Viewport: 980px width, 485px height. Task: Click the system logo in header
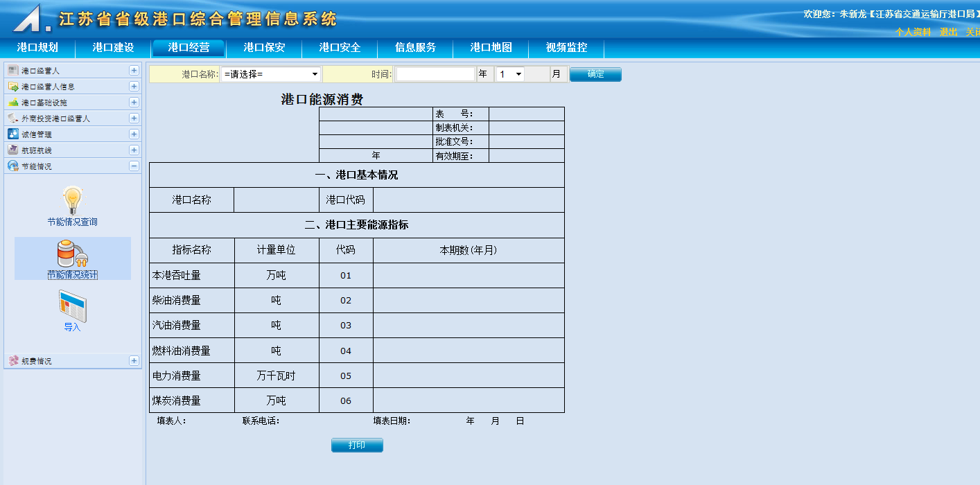click(30, 19)
